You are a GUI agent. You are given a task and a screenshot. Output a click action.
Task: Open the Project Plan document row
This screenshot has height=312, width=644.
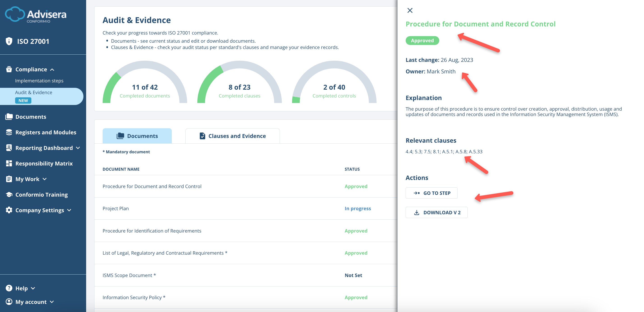click(x=115, y=208)
